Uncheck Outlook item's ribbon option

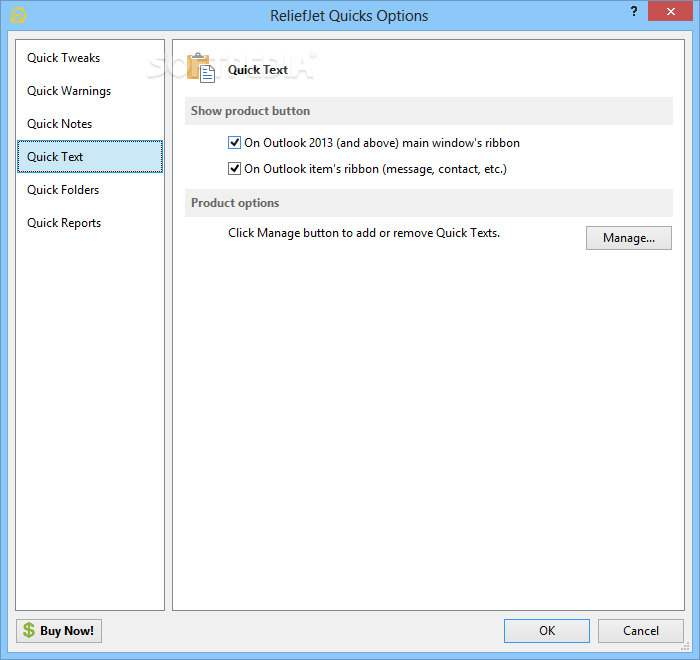(x=234, y=169)
